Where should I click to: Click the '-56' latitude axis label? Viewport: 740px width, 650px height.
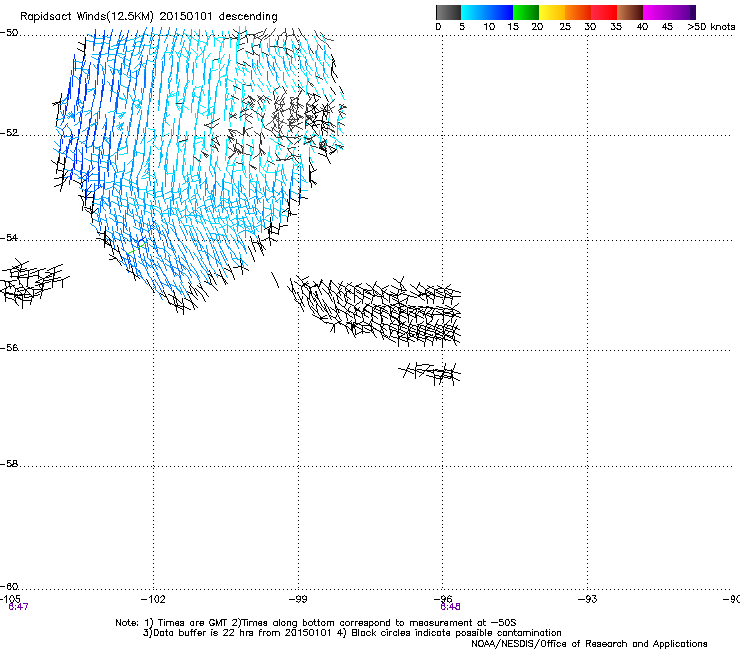click(x=9, y=347)
